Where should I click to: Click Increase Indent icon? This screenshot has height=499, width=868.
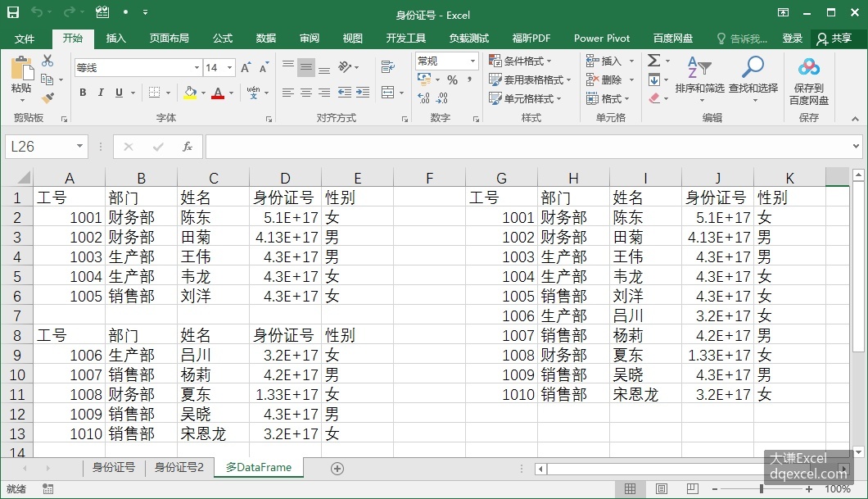pos(363,93)
